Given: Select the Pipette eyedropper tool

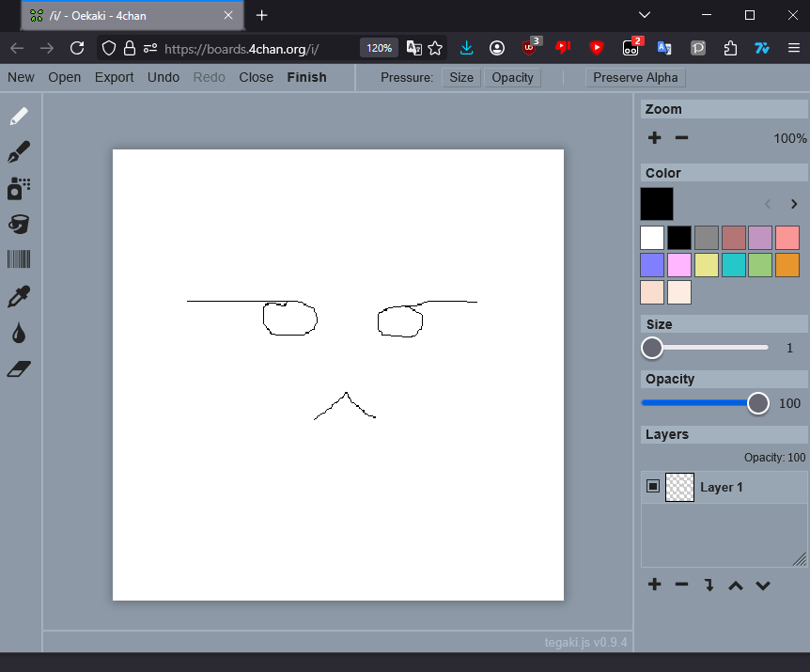Looking at the screenshot, I should [x=19, y=296].
